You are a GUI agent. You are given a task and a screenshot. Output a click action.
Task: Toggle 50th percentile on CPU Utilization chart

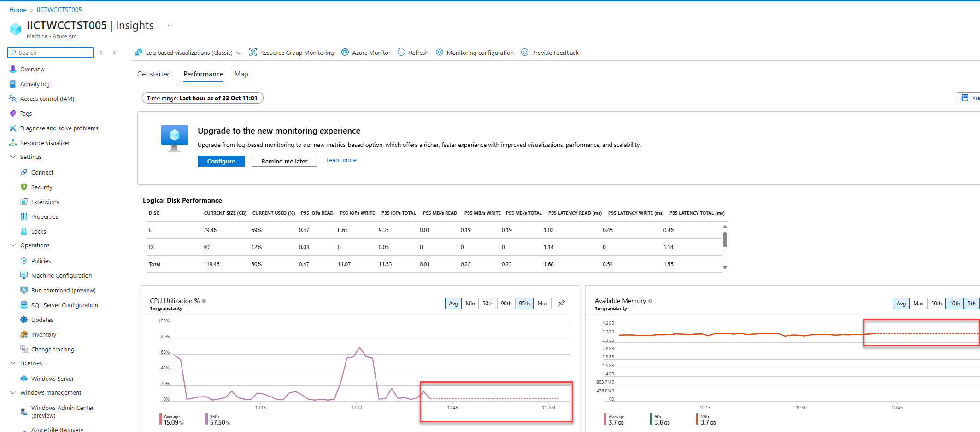click(487, 304)
